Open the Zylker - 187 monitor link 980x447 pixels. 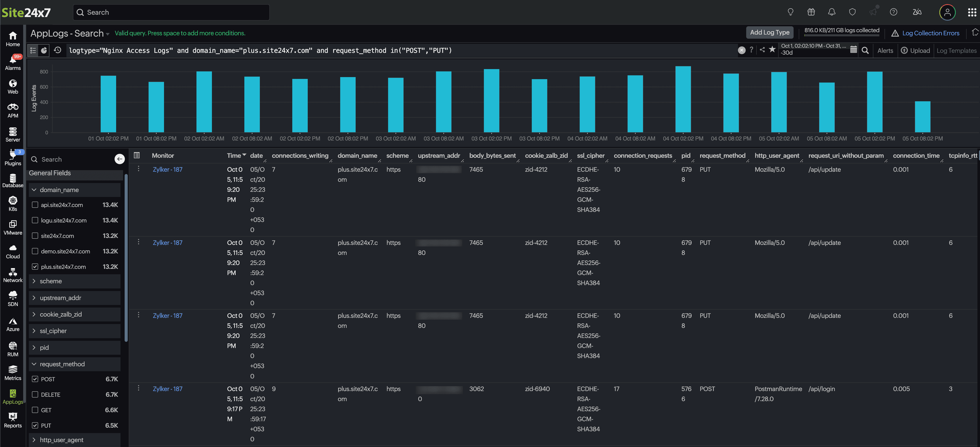167,169
